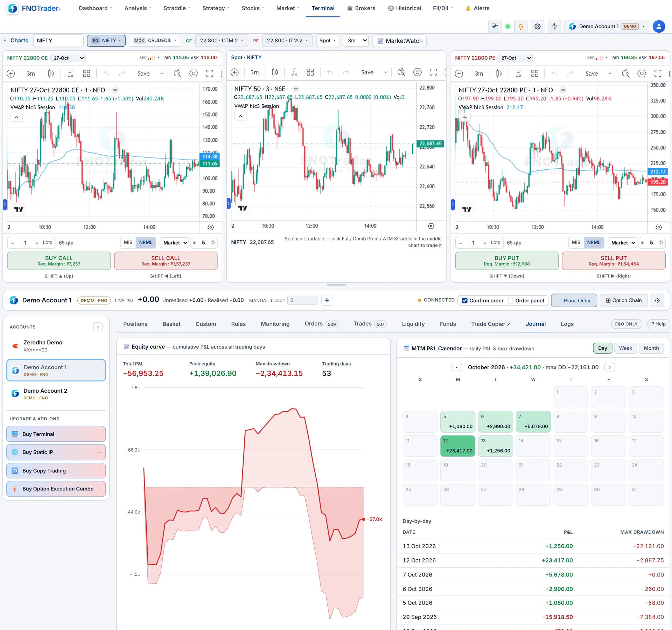Select the 12 October calendar cell
The height and width of the screenshot is (630, 672).
click(457, 446)
